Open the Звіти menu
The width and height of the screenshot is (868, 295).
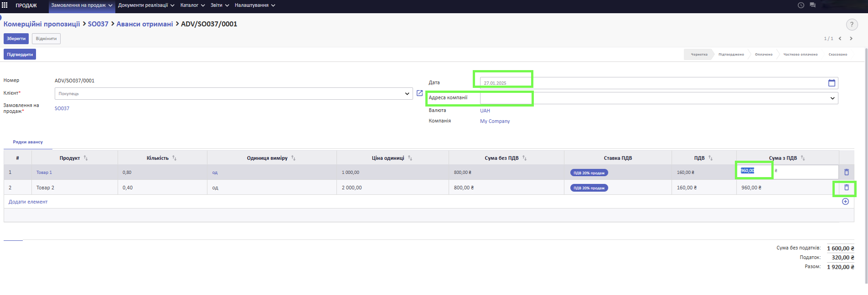[219, 5]
